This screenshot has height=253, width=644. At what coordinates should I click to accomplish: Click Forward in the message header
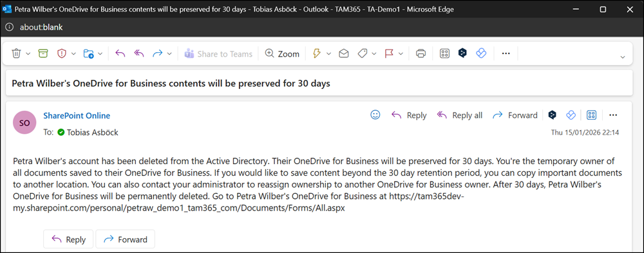tap(515, 115)
